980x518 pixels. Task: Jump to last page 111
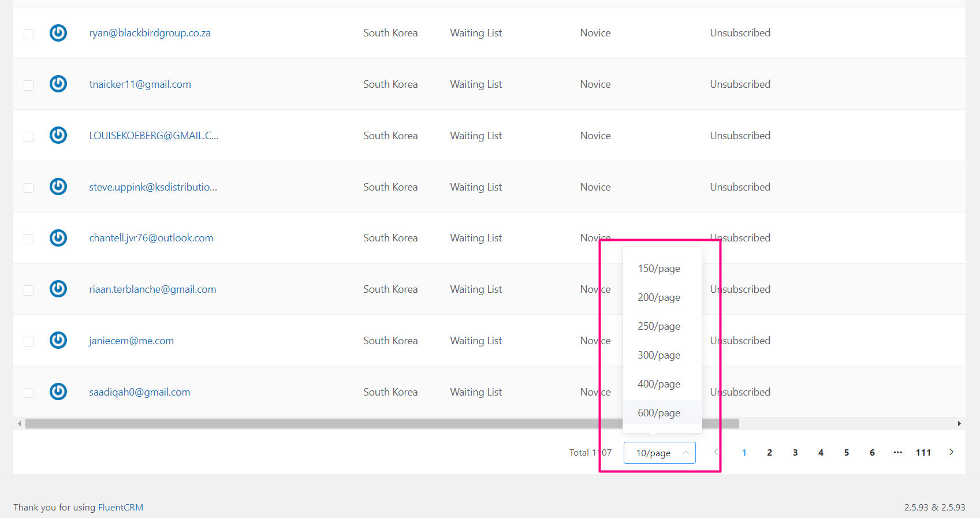point(923,453)
